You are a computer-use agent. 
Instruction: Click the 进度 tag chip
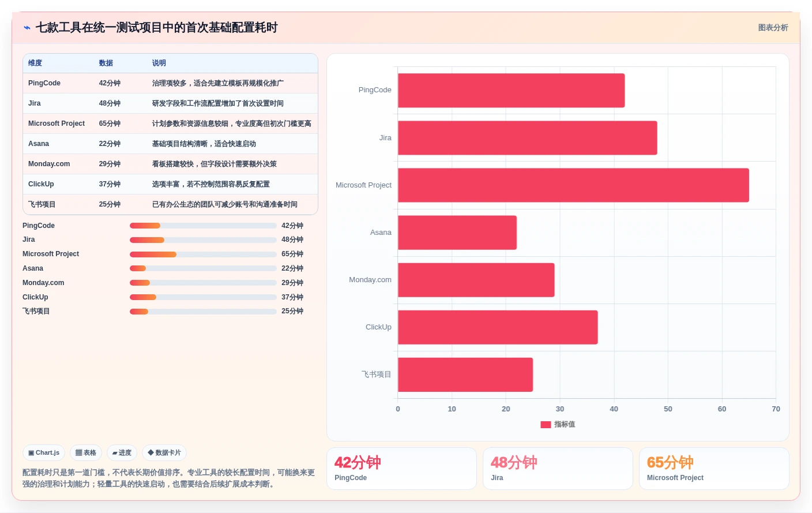tap(122, 453)
